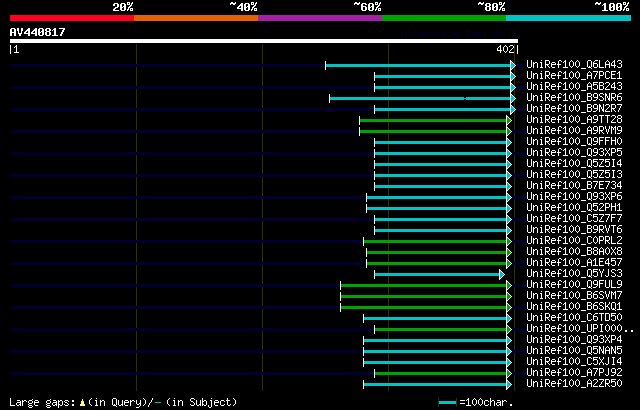Select the UniRef100_Q5Z5I4 label
This screenshot has width=640, height=410.
click(x=574, y=164)
